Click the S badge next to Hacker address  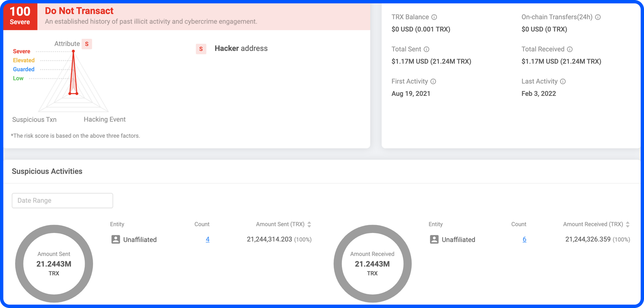(x=201, y=49)
